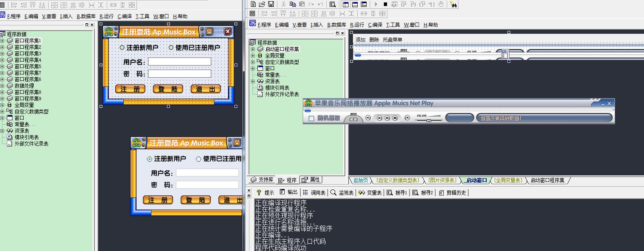Switch to 图片资源表 editor tab
Viewport: 644px width, 251px height.
[442, 180]
